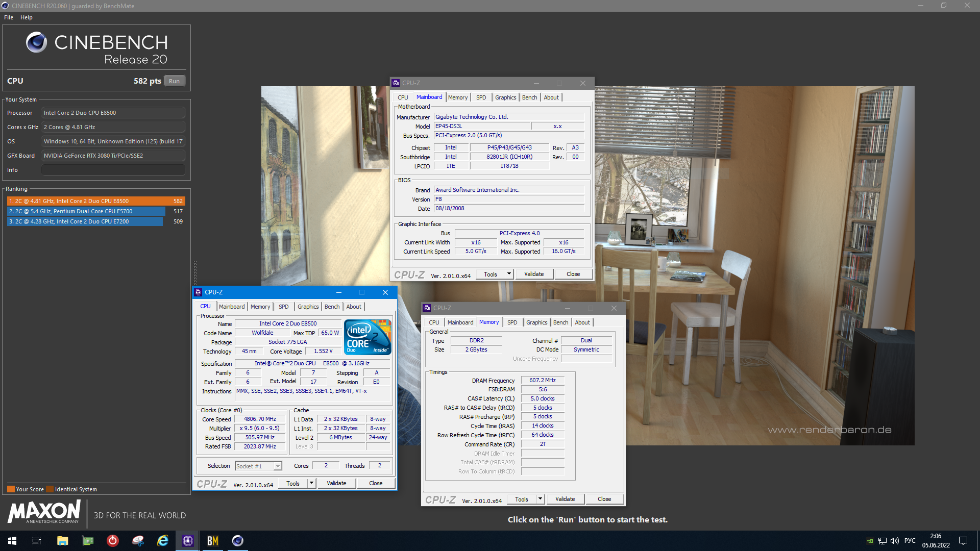
Task: Switch to BenchMate taskbar icon
Action: [213, 541]
